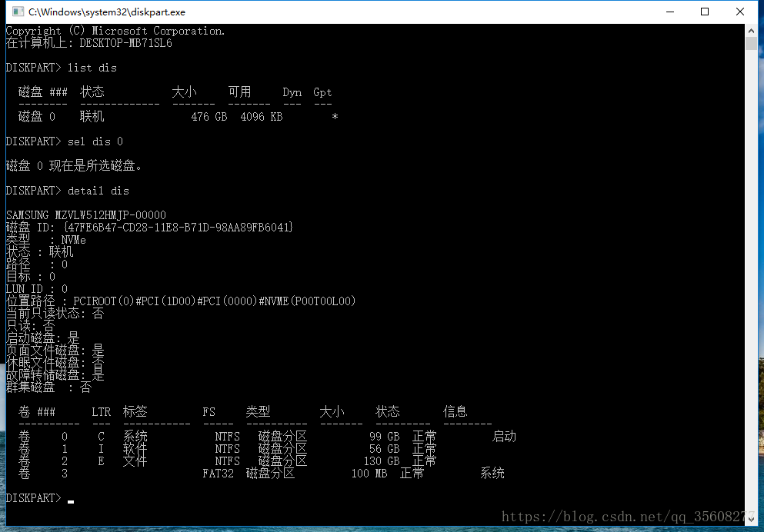
Task: Maximize the diskpart.exe console window
Action: tap(705, 12)
